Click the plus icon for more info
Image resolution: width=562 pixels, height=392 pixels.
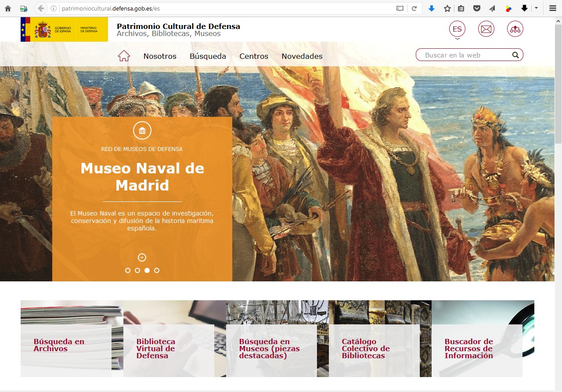pos(142,258)
